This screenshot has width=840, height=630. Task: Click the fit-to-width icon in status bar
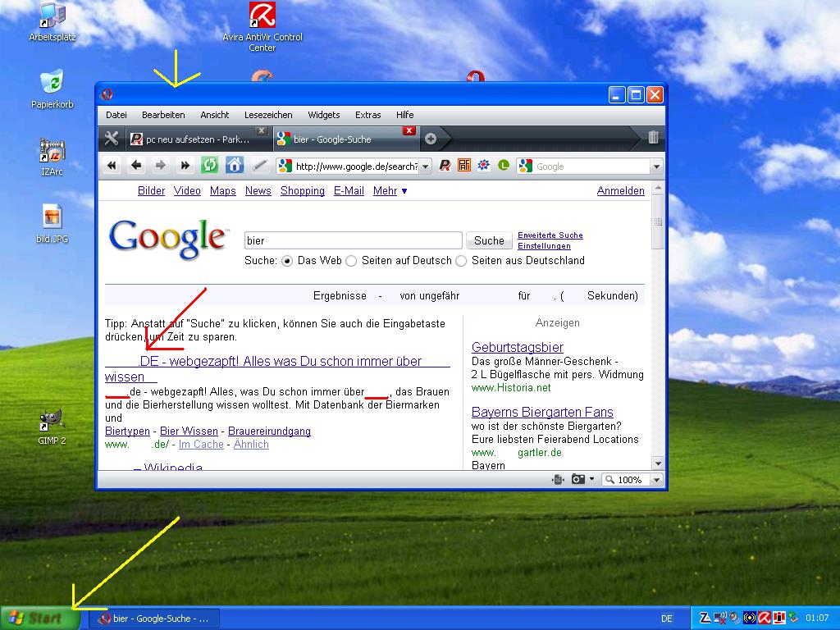[x=558, y=479]
